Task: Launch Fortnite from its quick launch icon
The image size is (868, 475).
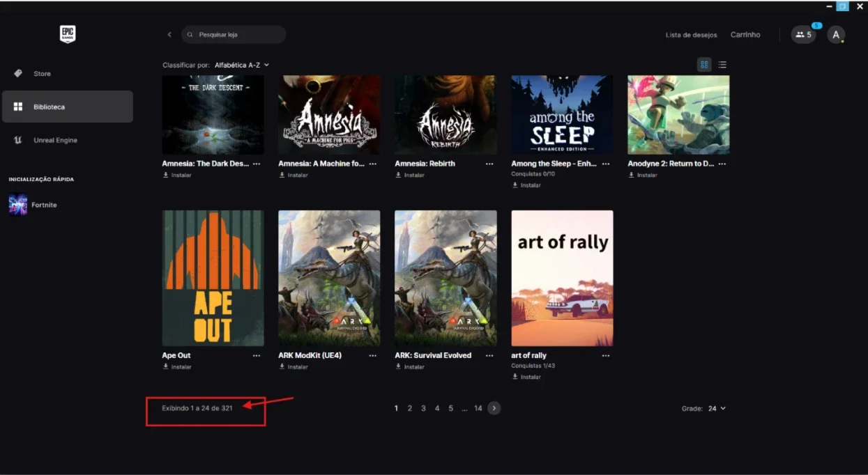Action: coord(18,205)
